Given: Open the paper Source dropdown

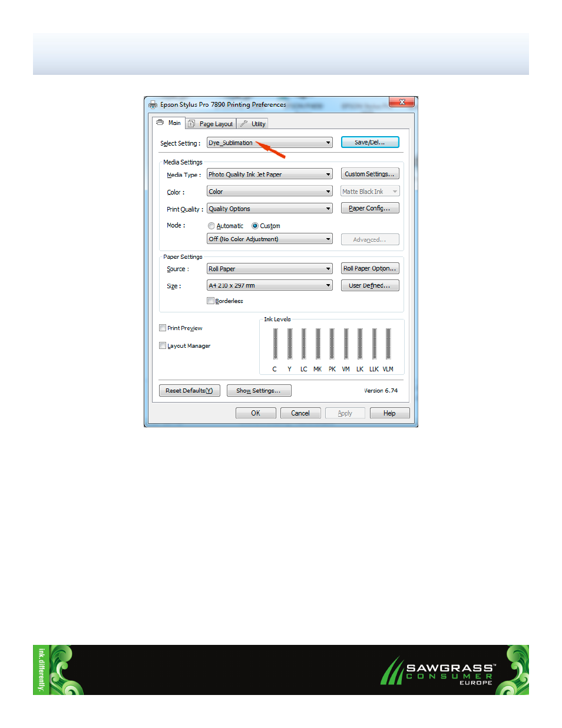Looking at the screenshot, I should pyautogui.click(x=270, y=269).
